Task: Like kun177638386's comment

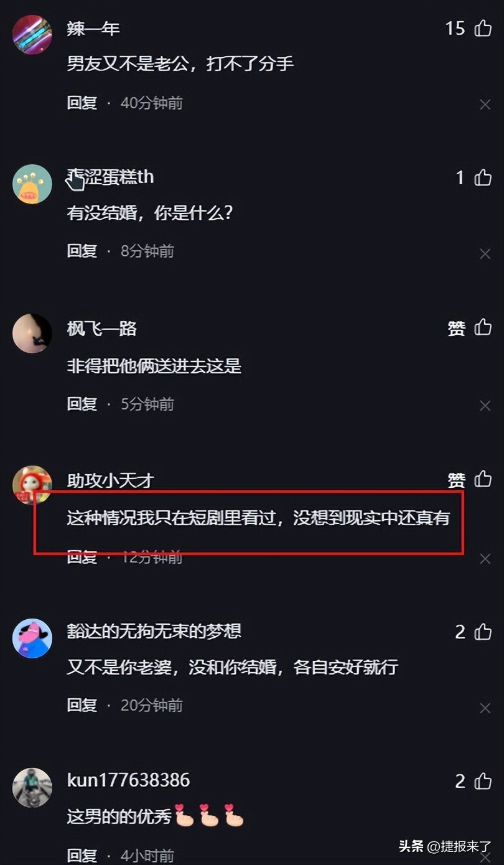Action: (x=483, y=781)
